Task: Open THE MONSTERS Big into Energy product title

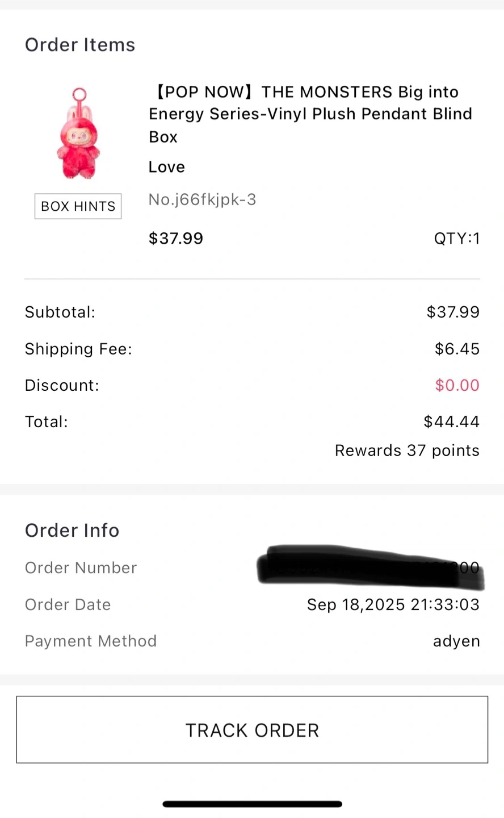Action: point(310,114)
